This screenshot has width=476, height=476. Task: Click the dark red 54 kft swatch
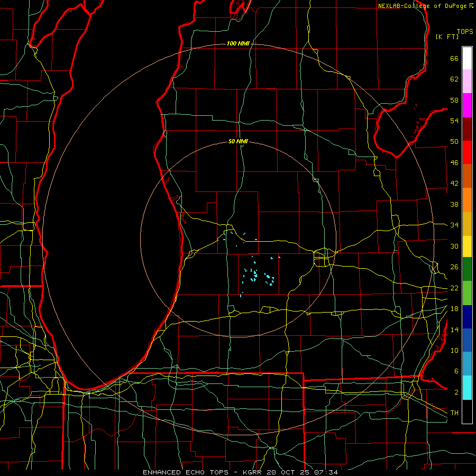(467, 129)
